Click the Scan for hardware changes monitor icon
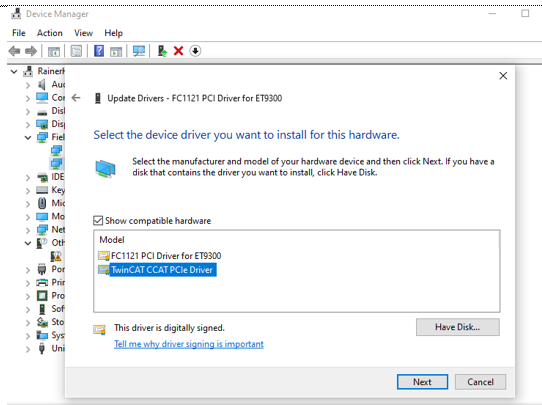 point(139,51)
